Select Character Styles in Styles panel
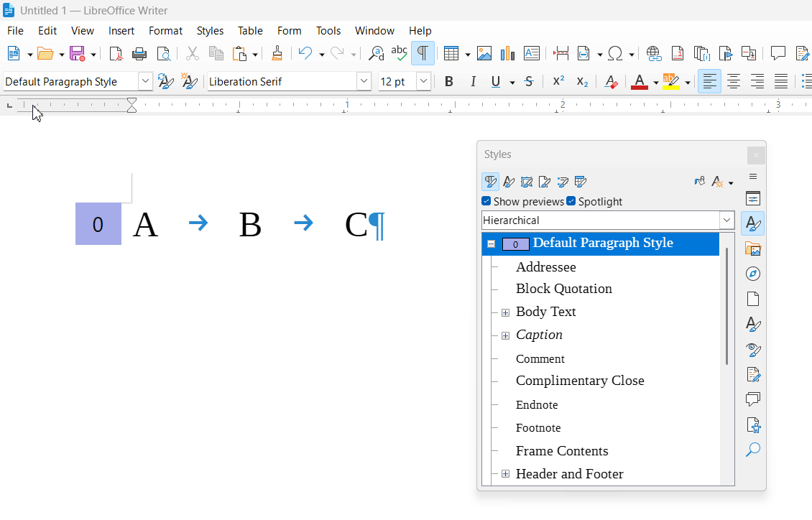Screen dimensions: 812x520 pyautogui.click(x=509, y=182)
